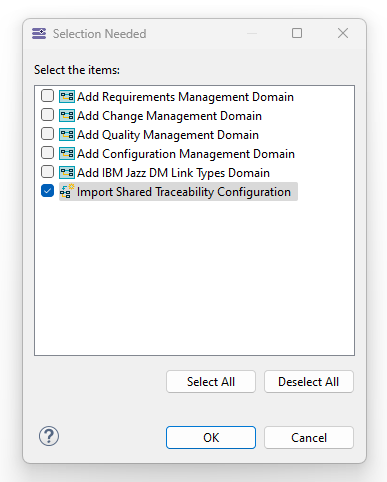Check the Add IBM Jazz DM Link Types checkbox
Viewport: 387px width, 482px height.
coord(47,172)
